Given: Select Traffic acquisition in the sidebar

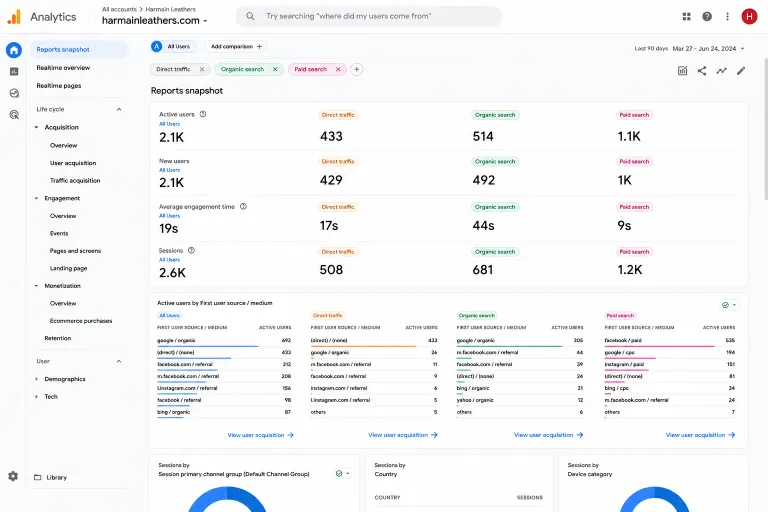Looking at the screenshot, I should (75, 181).
